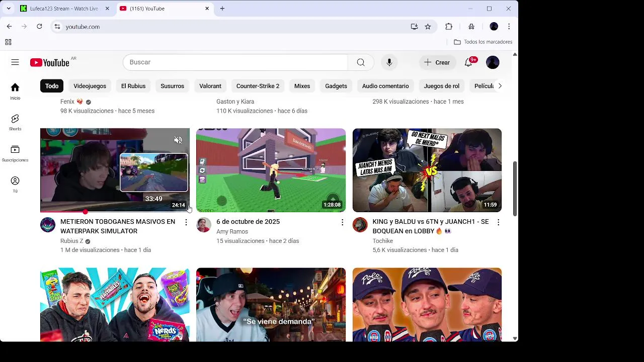Open METIERON TOBOGANES MASIVOS video title
This screenshot has height=362, width=644.
pyautogui.click(x=118, y=226)
